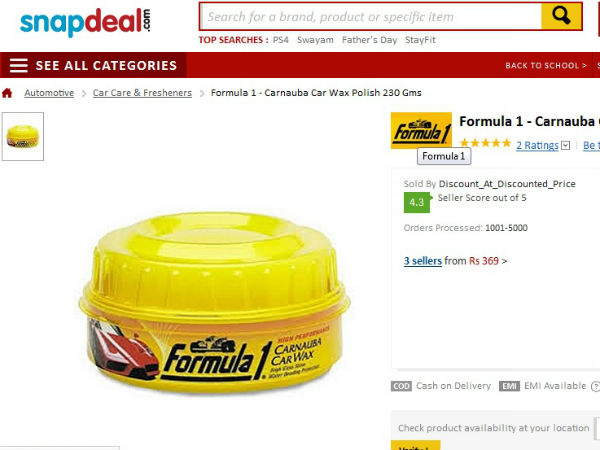
Task: Click the StayFit top search
Action: coord(421,40)
